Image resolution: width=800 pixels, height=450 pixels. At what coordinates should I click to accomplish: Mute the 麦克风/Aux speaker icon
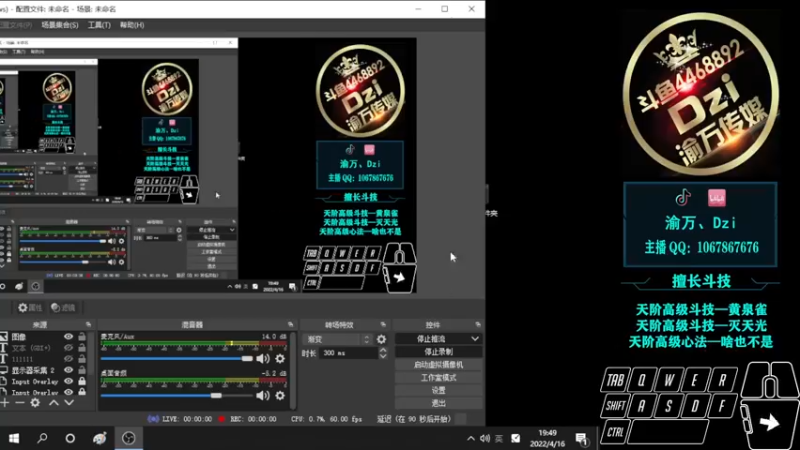263,359
